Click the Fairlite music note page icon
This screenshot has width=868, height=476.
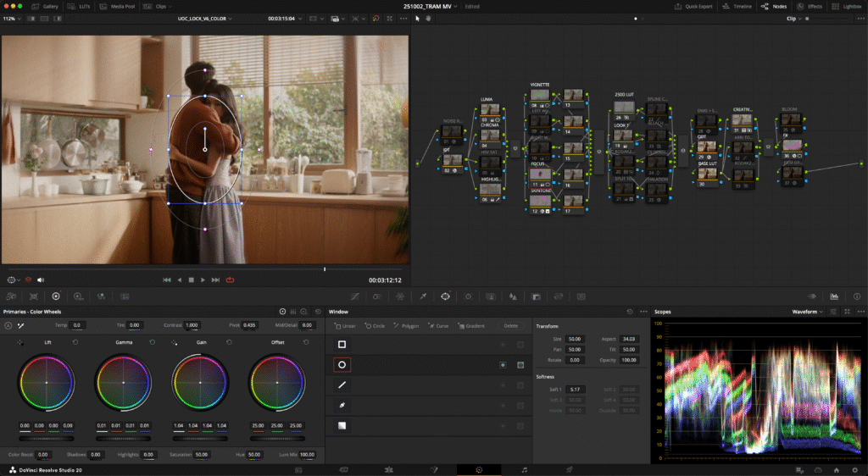coord(524,469)
